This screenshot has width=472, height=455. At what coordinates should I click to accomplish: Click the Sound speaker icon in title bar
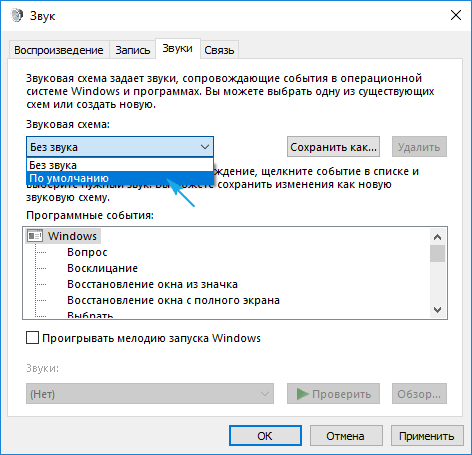pos(17,15)
